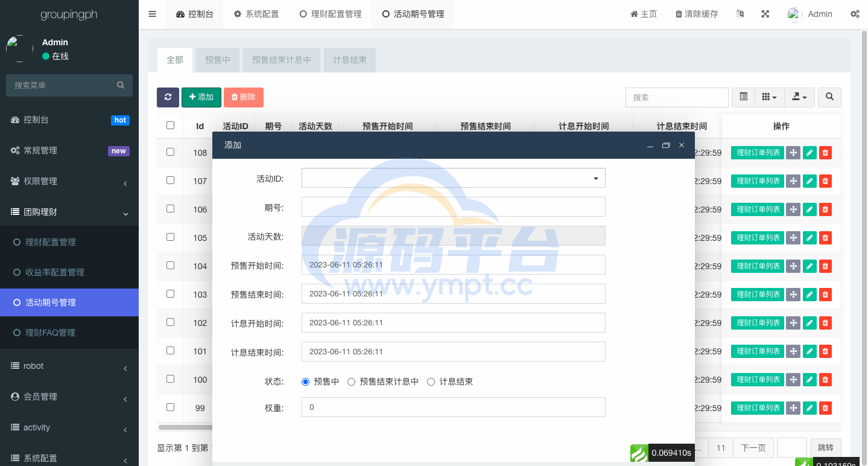Toggle table card view icon
This screenshot has height=466, width=868.
(x=743, y=97)
